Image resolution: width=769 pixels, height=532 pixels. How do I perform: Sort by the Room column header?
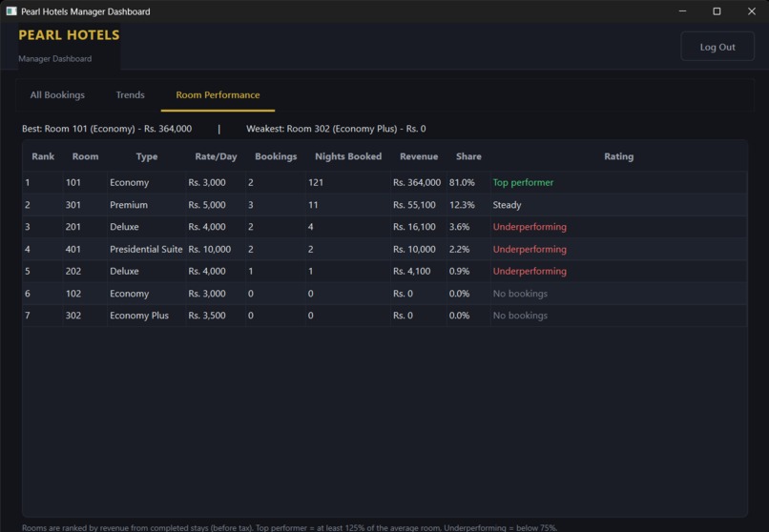click(85, 156)
